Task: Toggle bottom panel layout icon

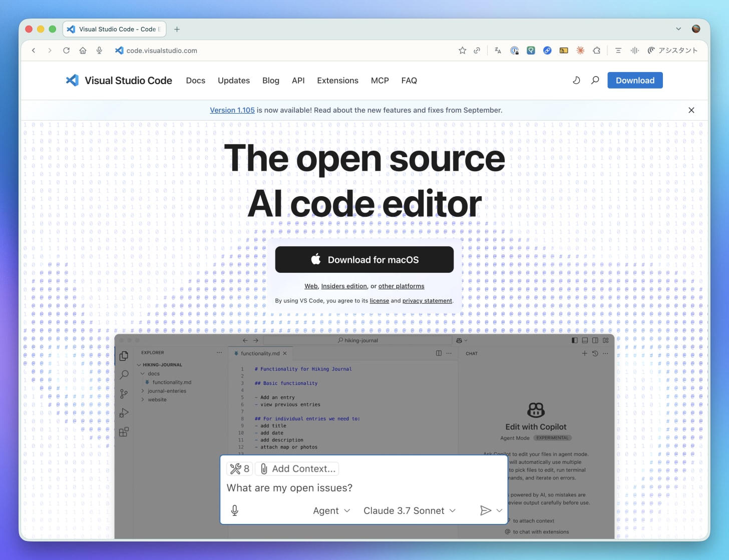Action: pyautogui.click(x=585, y=340)
